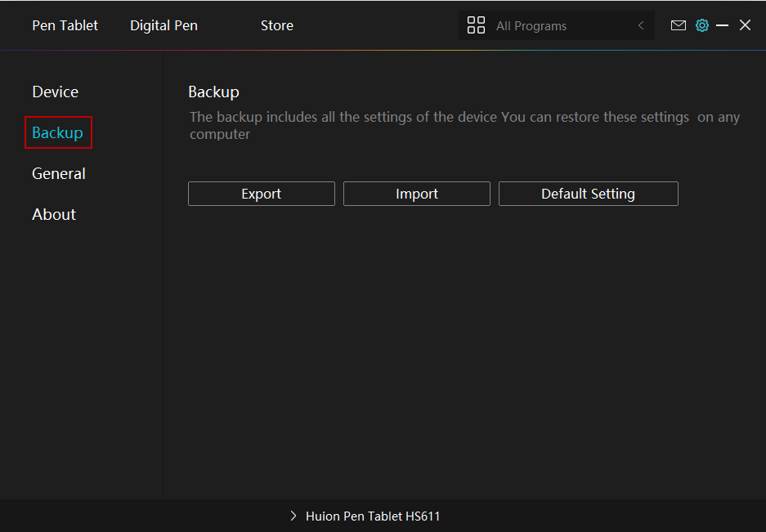Screen dimensions: 766x532
Task: Restore settings with Default Setting button
Action: (588, 194)
